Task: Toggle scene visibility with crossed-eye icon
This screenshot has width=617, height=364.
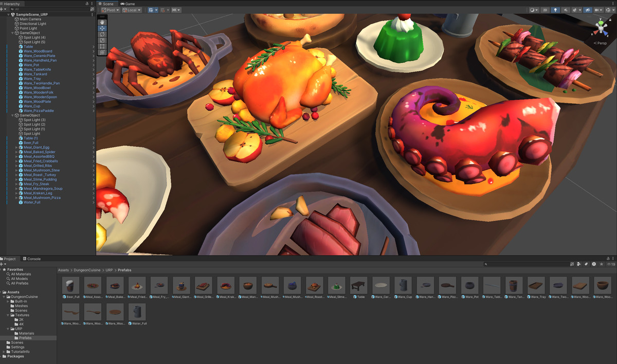Action: (588, 10)
